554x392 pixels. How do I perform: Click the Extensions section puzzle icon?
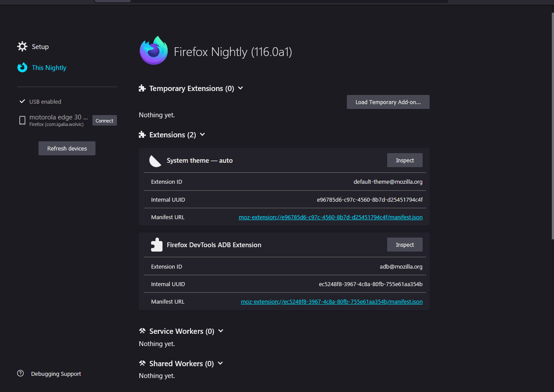point(142,135)
